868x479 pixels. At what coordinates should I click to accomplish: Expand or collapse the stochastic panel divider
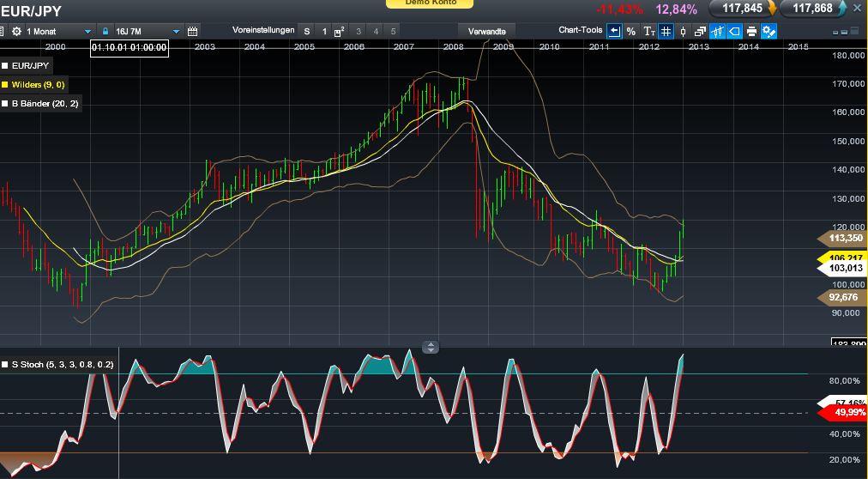tap(431, 347)
